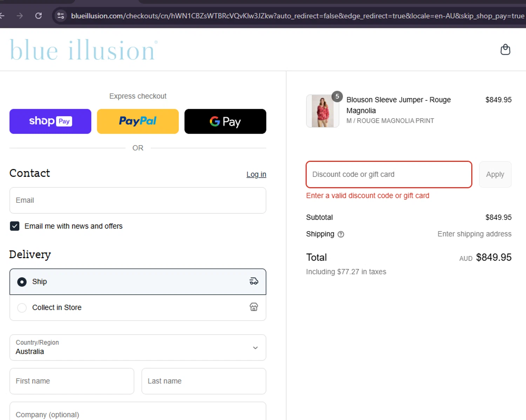Focus the First name field
Viewport: 526px width, 420px height.
pyautogui.click(x=72, y=381)
